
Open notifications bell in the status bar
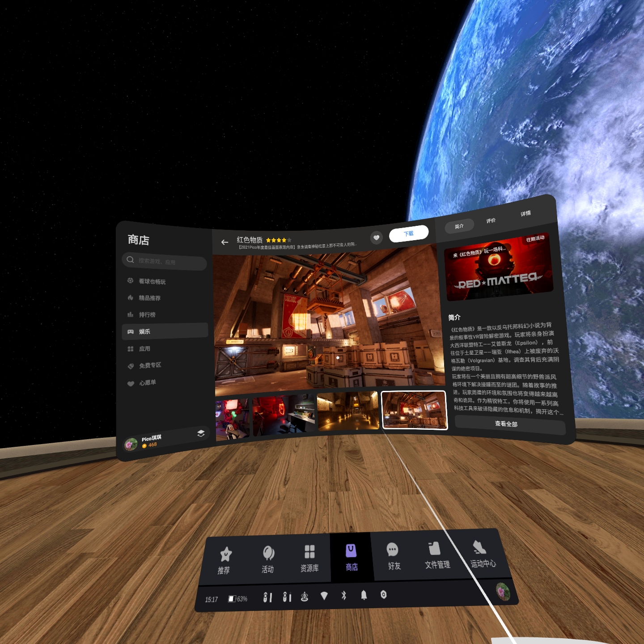point(364,595)
